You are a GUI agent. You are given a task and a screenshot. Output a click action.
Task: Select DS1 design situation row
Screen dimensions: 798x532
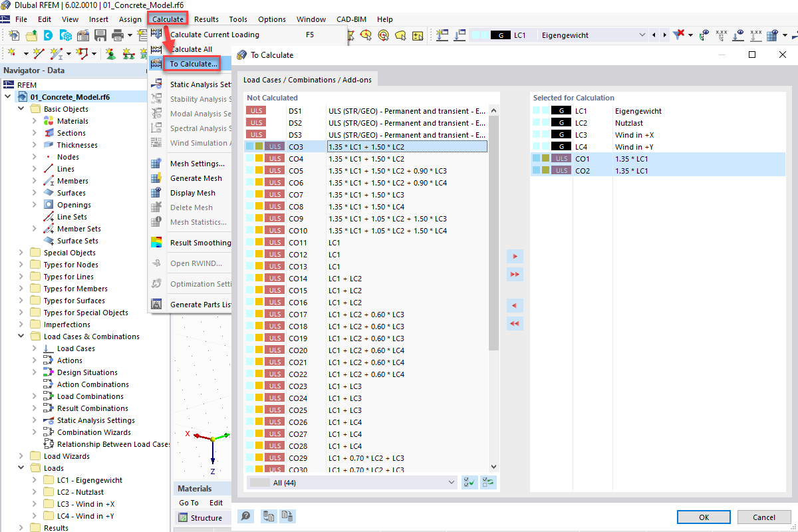366,111
